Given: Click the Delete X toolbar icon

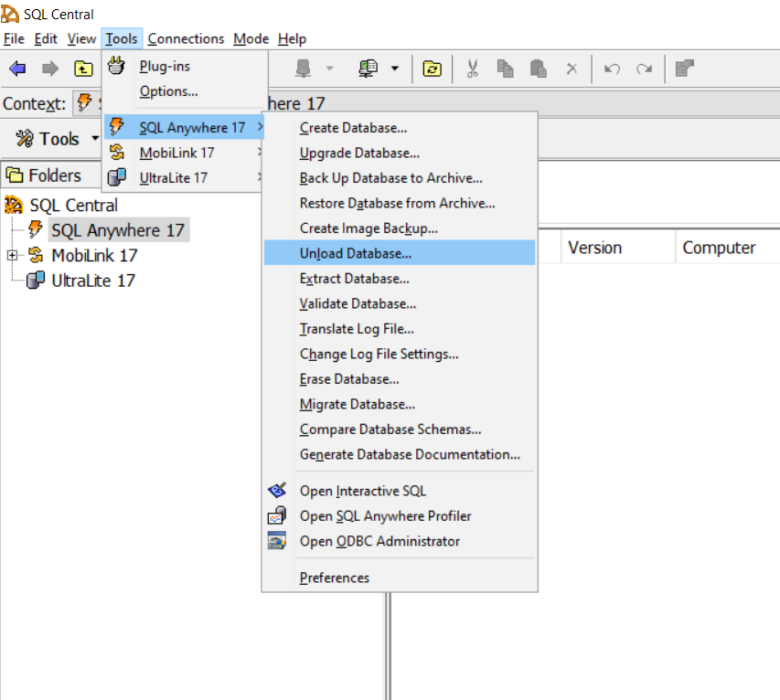Looking at the screenshot, I should pyautogui.click(x=572, y=69).
